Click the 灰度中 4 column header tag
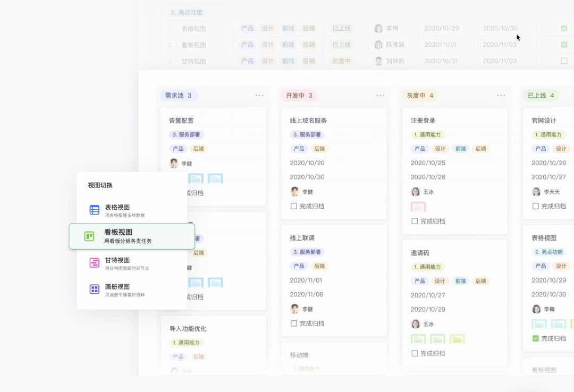The width and height of the screenshot is (574, 392). click(x=420, y=96)
